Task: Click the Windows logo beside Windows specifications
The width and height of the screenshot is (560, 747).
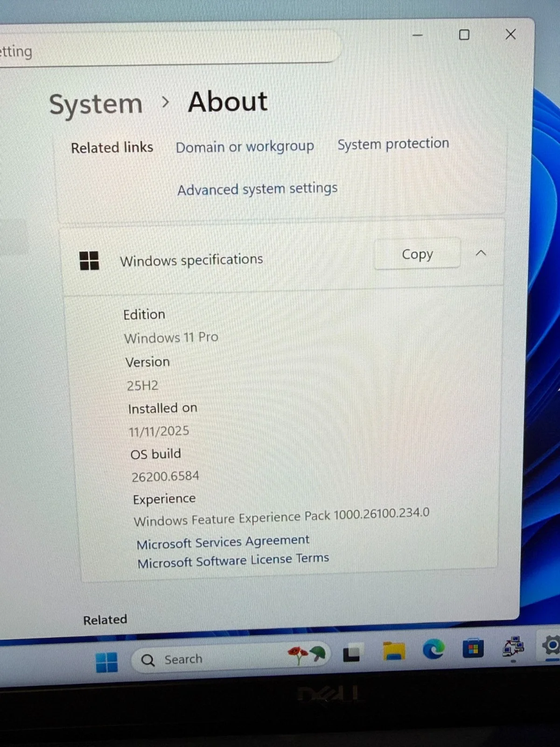Action: [x=89, y=261]
